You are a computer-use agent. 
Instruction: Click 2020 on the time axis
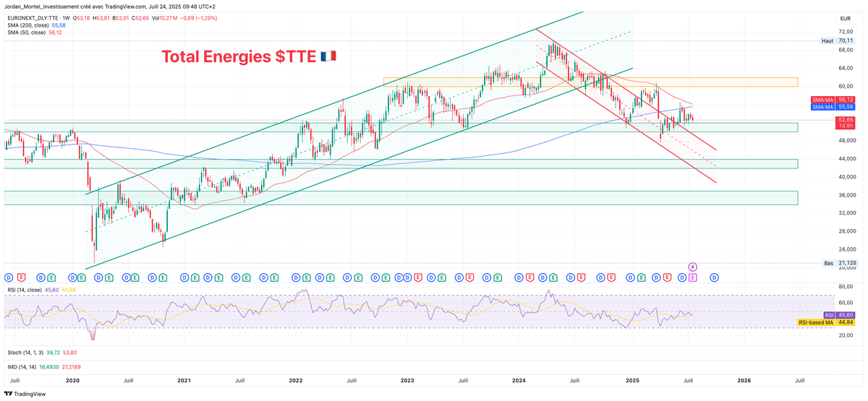pyautogui.click(x=72, y=379)
